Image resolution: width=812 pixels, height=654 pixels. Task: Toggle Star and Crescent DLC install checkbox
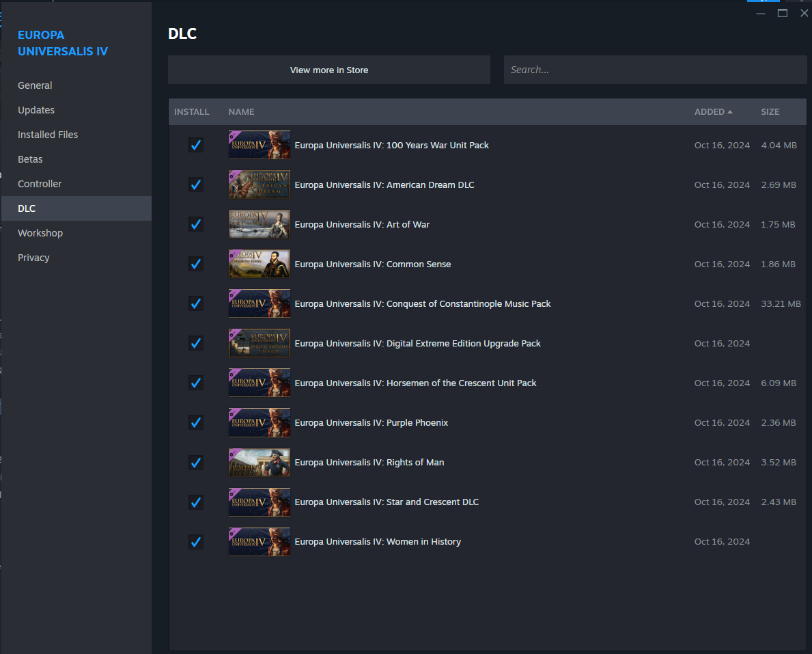pyautogui.click(x=196, y=502)
